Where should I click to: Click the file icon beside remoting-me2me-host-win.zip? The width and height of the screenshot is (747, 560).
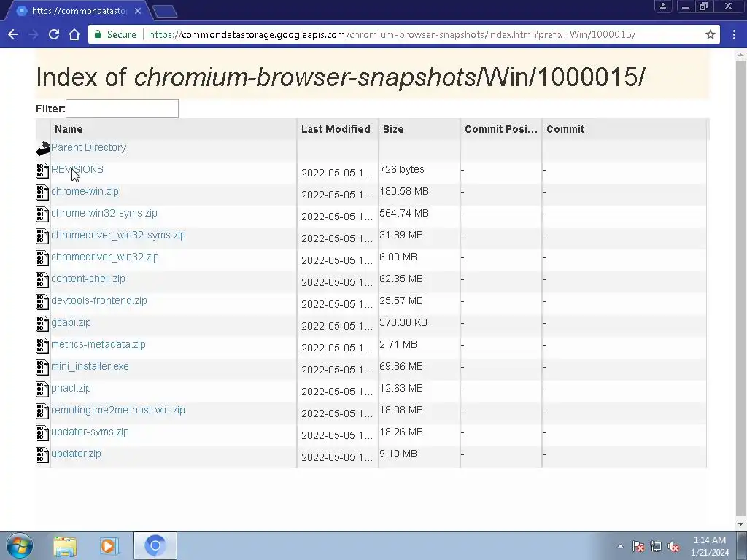coord(42,411)
